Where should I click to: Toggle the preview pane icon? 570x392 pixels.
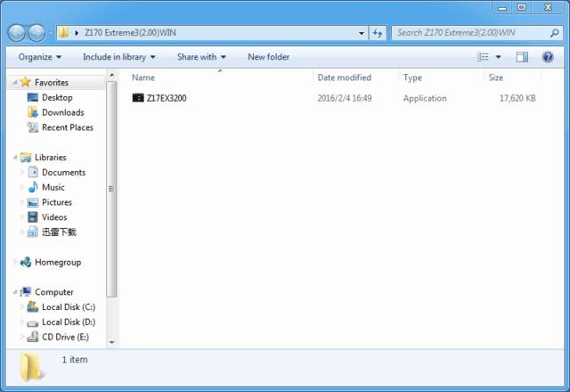pyautogui.click(x=523, y=57)
